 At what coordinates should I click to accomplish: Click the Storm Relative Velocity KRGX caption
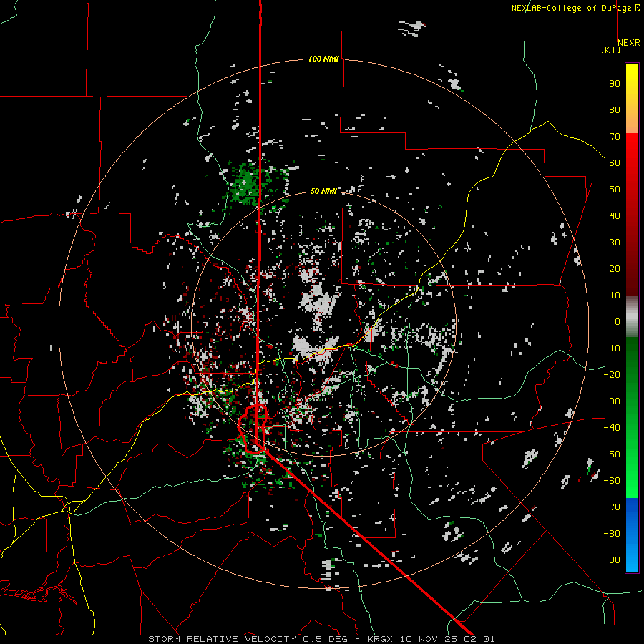321,639
